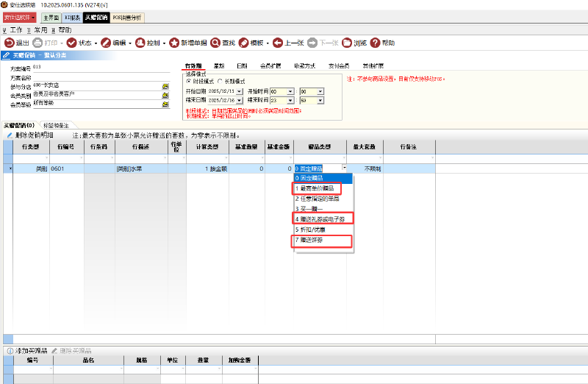The image size is (588, 384).
Task: Click the 帮助 question mark icon
Action: [375, 43]
